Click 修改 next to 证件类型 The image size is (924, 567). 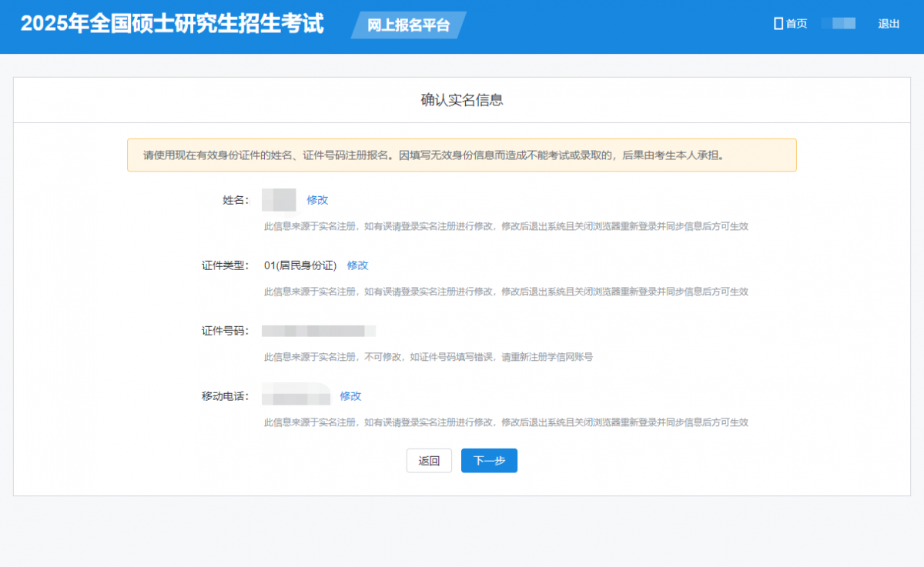coord(357,265)
